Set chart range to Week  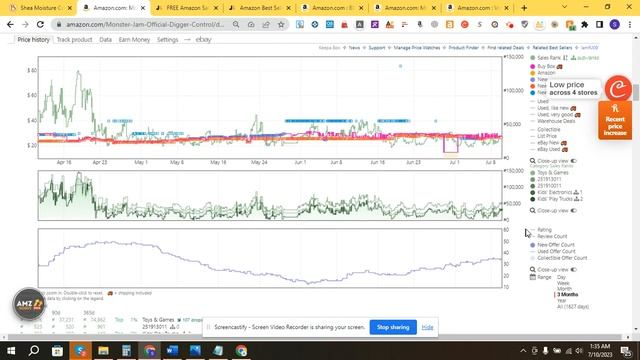tap(563, 283)
